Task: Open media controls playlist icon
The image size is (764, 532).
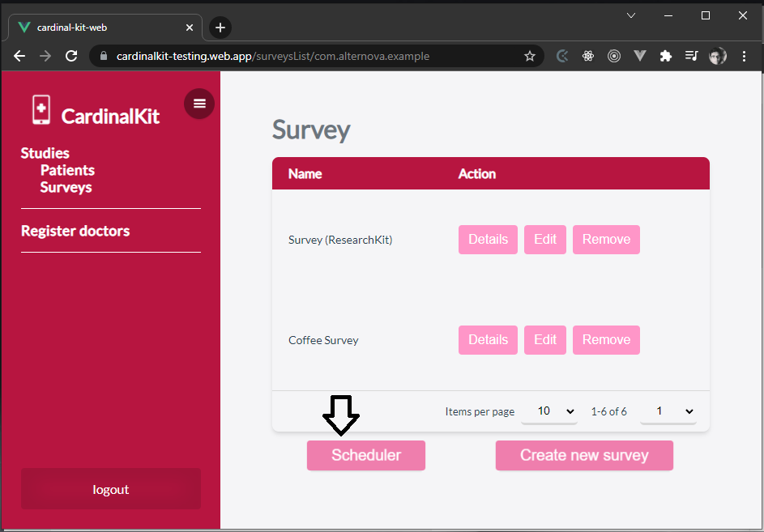Action: [691, 57]
